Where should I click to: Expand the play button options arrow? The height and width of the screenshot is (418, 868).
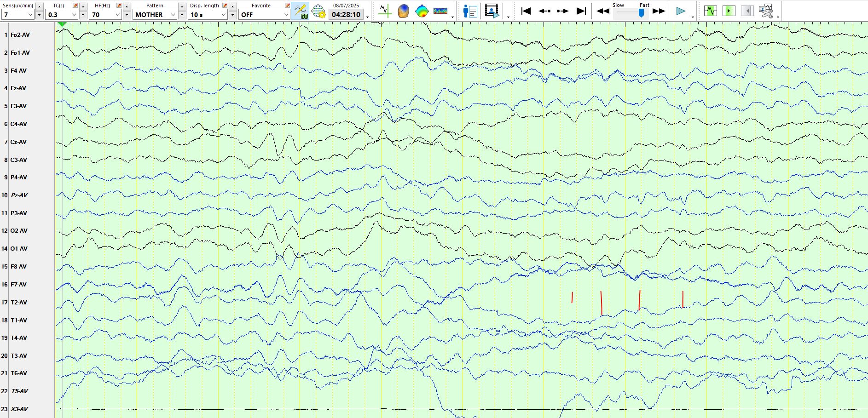[x=693, y=17]
